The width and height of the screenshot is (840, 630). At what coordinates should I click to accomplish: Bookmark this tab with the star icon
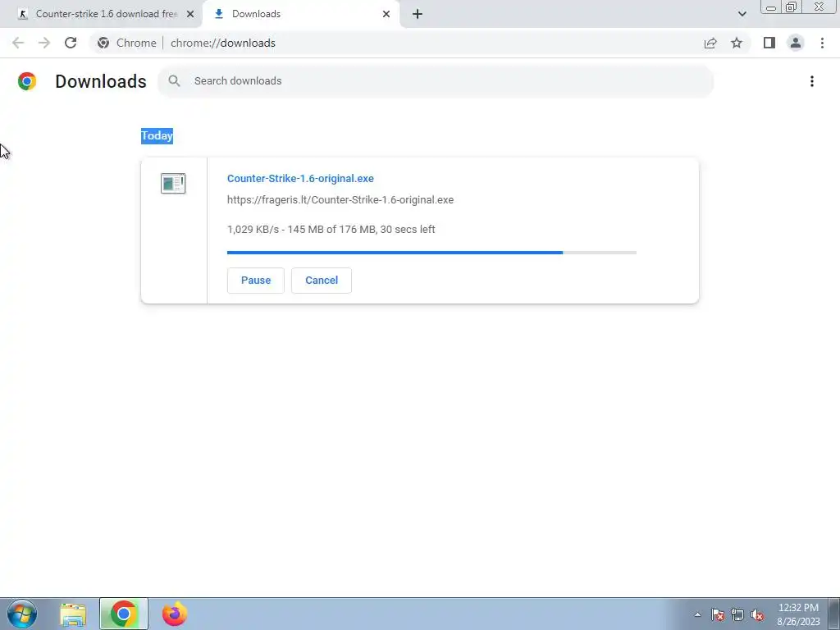click(737, 43)
